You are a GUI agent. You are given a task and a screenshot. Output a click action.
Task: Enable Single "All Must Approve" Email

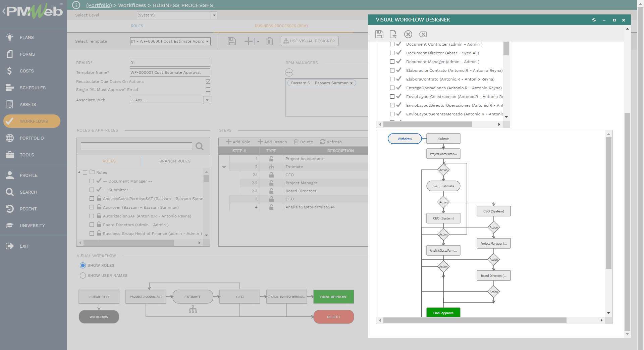pyautogui.click(x=208, y=89)
